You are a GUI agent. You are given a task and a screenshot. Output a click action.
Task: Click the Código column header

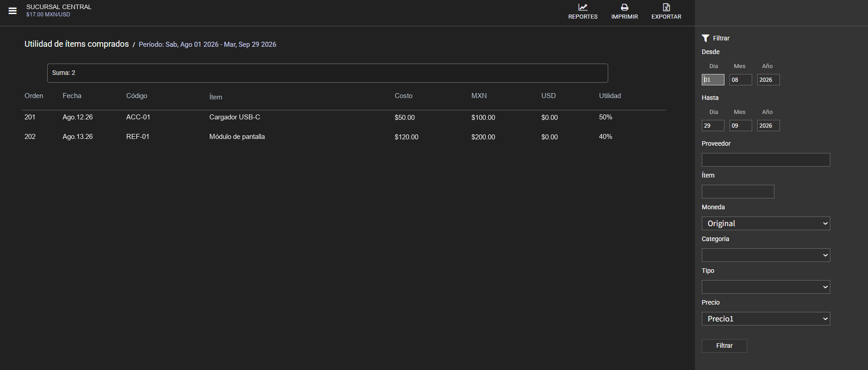tap(137, 96)
